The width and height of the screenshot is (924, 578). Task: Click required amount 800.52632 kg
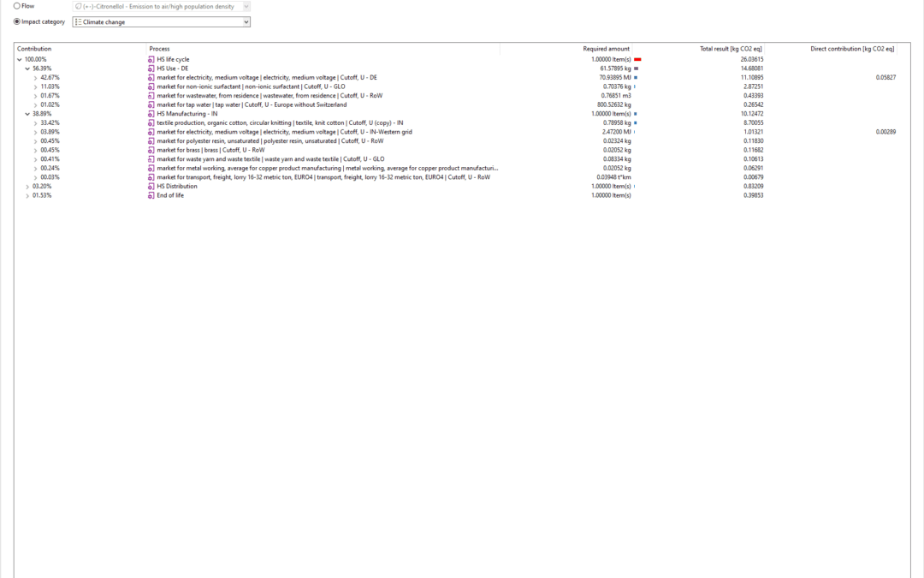coord(614,105)
